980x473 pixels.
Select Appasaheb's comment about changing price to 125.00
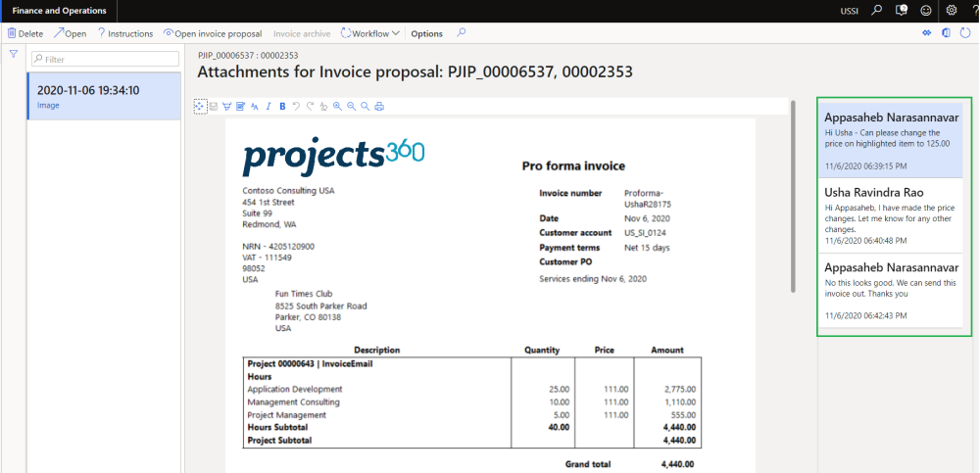(x=891, y=140)
